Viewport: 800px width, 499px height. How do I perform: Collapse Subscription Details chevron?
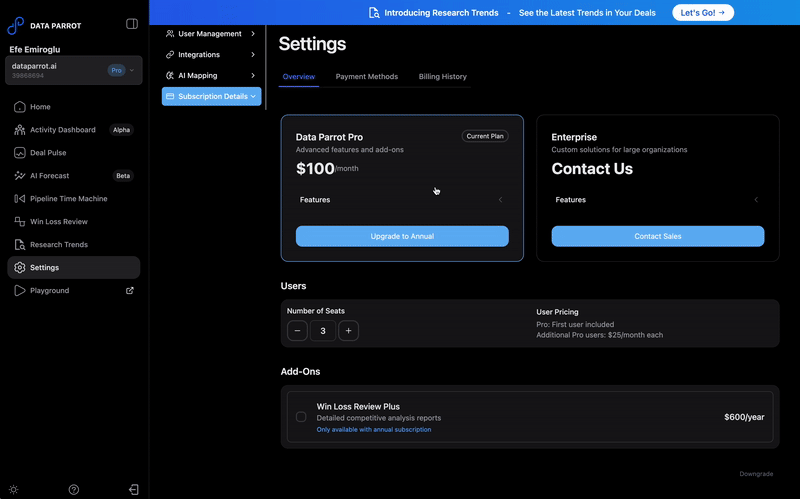pos(253,96)
